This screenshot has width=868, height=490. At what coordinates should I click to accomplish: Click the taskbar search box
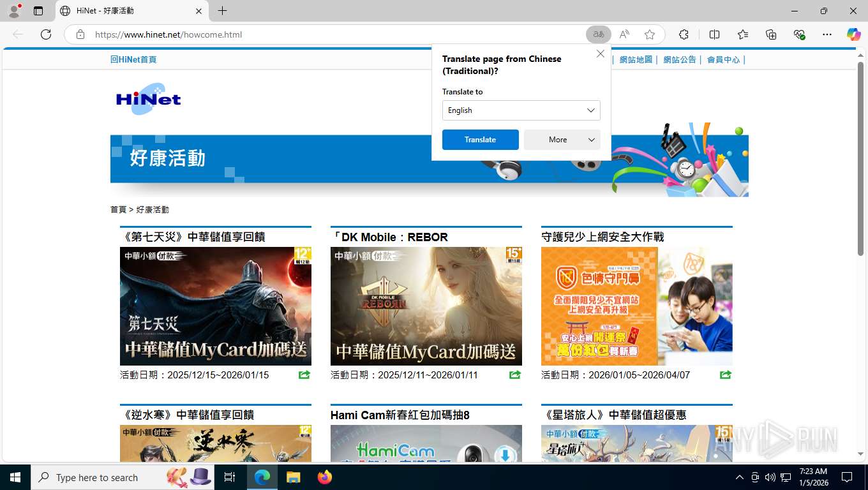point(123,477)
